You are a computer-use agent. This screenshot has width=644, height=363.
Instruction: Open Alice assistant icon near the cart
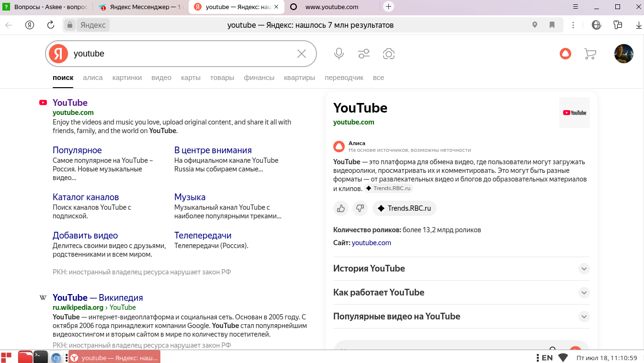click(565, 54)
